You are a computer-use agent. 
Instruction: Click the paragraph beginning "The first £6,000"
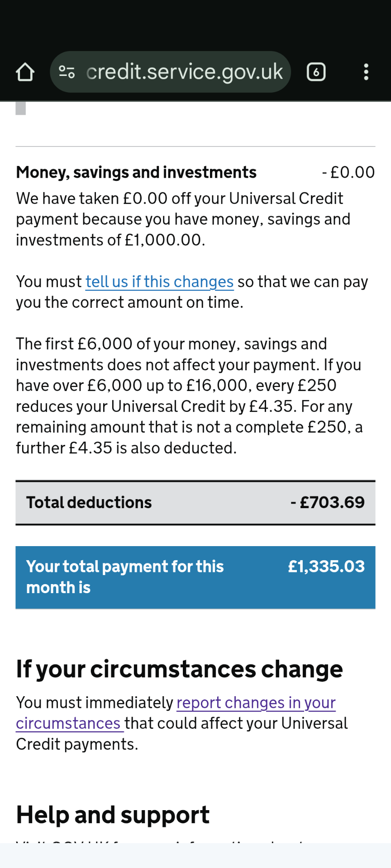click(189, 396)
